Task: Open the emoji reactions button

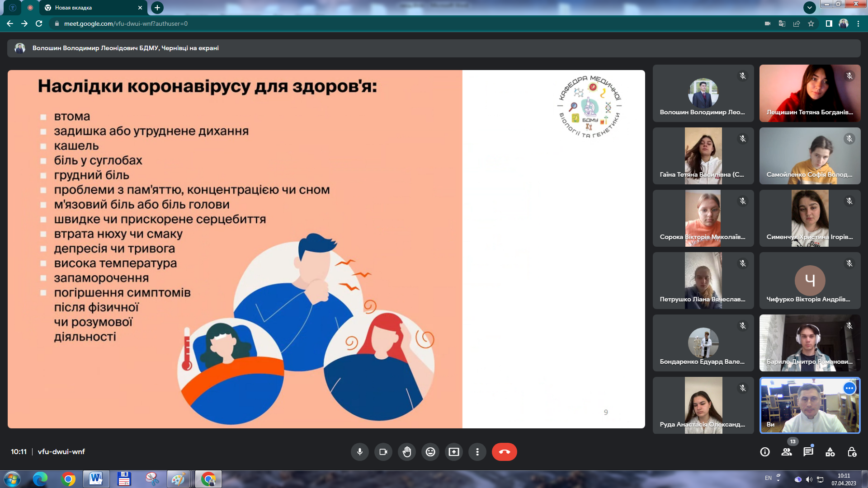Action: 430,452
